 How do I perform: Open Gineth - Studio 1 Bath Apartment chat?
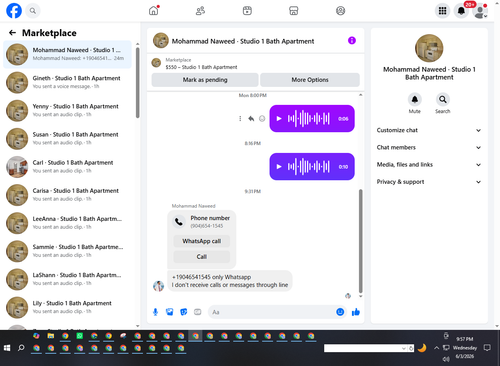coord(67,82)
